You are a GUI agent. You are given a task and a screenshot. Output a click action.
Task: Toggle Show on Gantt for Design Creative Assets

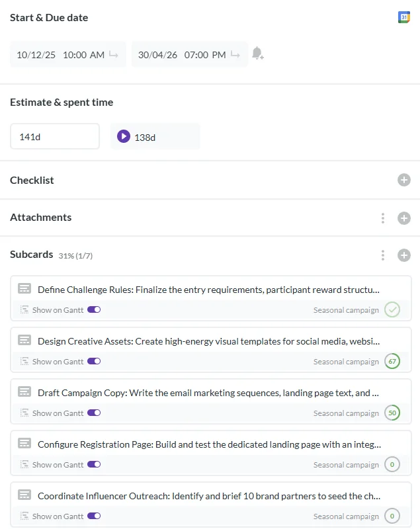click(94, 361)
